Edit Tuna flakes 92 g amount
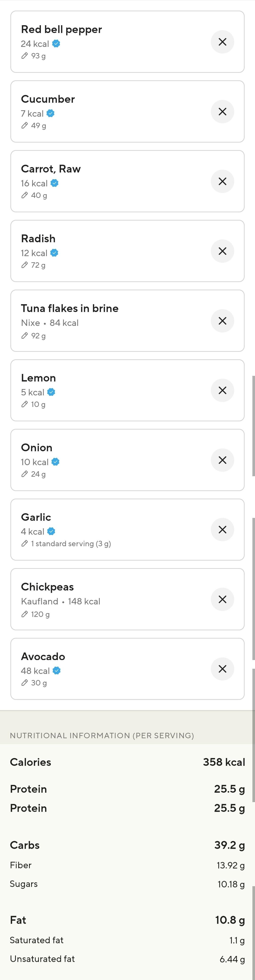255x980 pixels. click(x=25, y=336)
